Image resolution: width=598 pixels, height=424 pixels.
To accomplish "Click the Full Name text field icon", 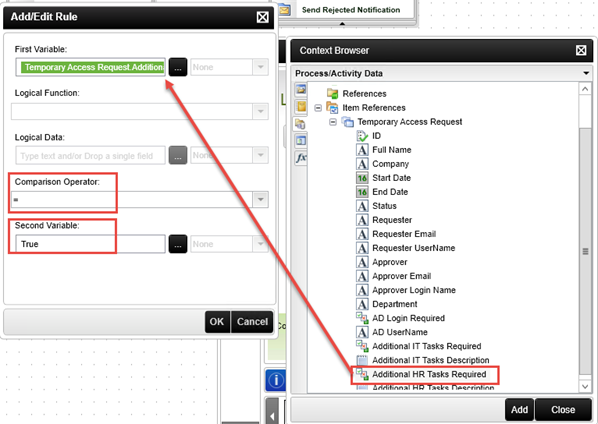I will (x=362, y=150).
